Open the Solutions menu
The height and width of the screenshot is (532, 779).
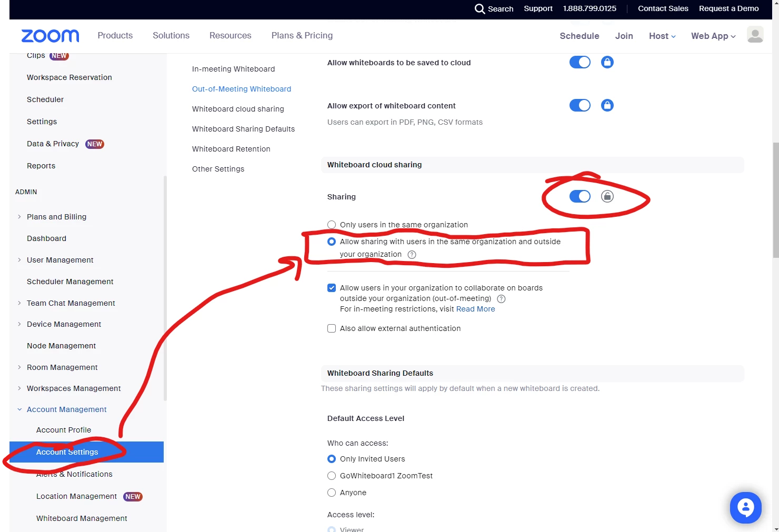(171, 35)
